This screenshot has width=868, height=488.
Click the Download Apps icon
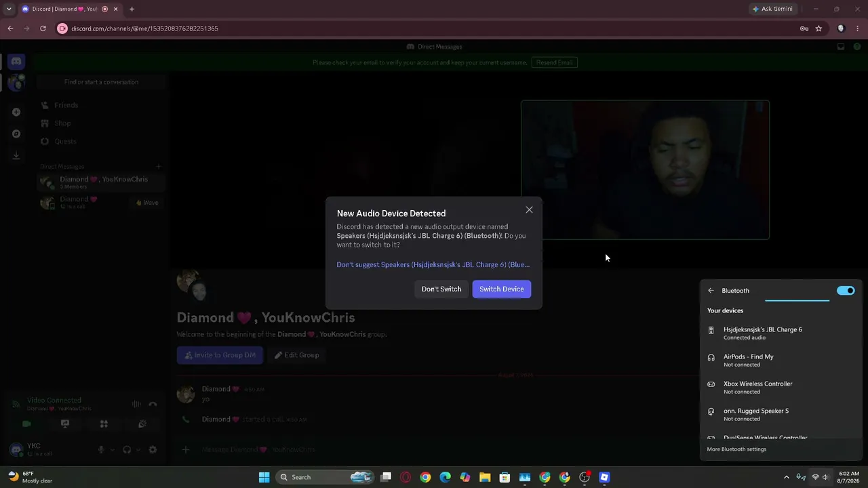point(16,155)
